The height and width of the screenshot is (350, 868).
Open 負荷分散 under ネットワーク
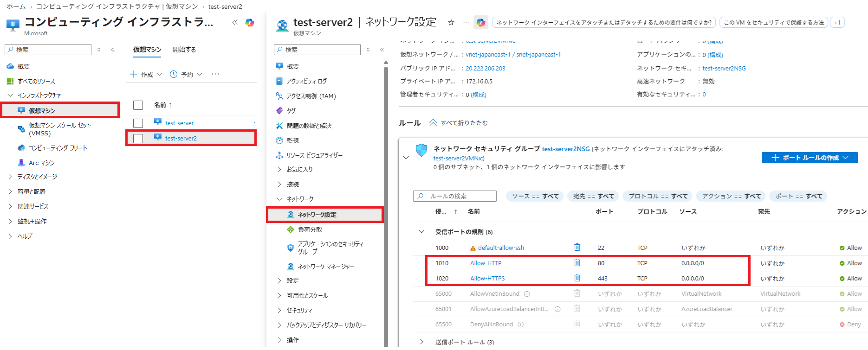click(310, 229)
